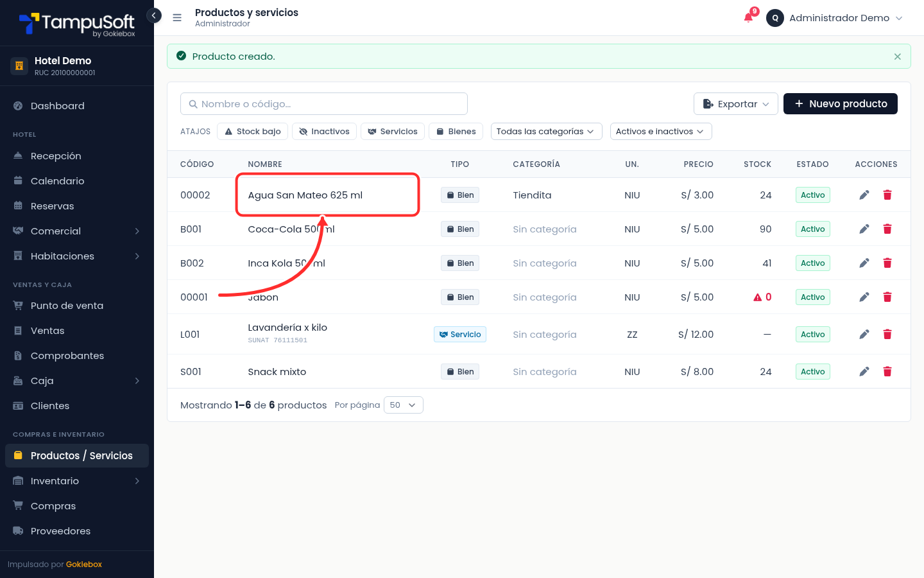
Task: Toggle the Bienes shortcut filter
Action: [456, 132]
